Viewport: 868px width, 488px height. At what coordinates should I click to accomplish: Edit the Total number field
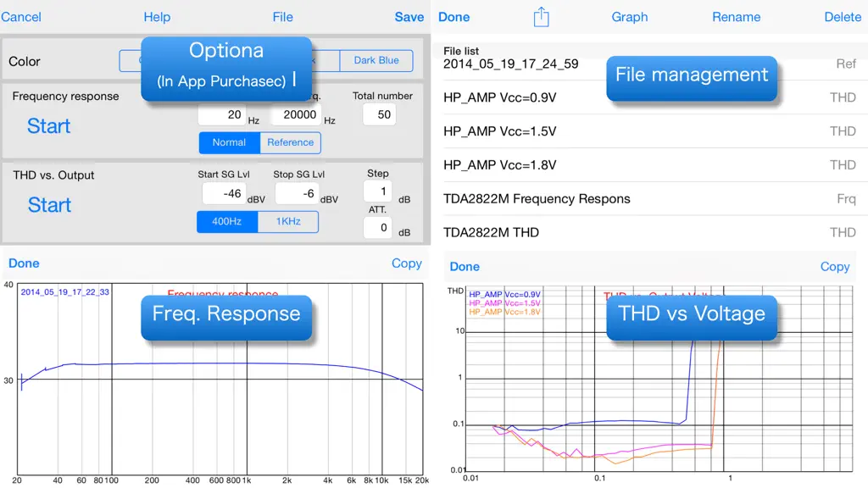pyautogui.click(x=379, y=114)
